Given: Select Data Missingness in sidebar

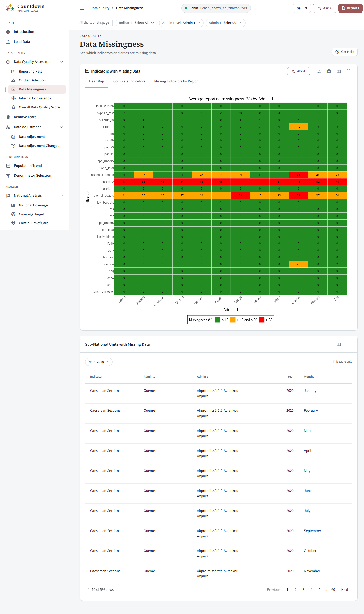Looking at the screenshot, I should pos(37,89).
